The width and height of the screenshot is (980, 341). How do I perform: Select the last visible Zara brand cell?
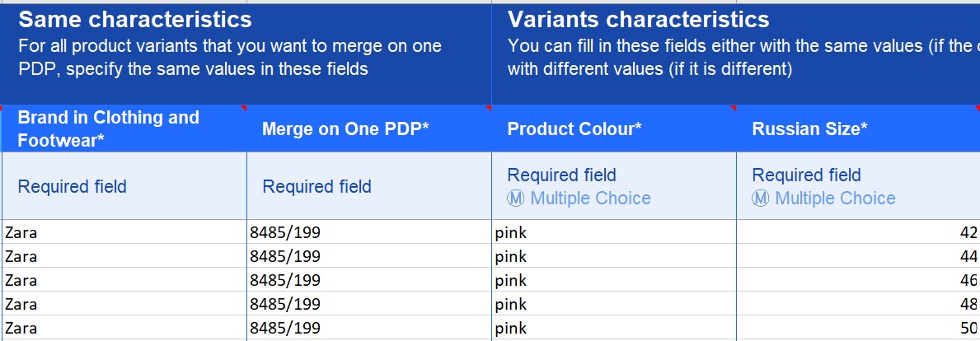[x=124, y=328]
